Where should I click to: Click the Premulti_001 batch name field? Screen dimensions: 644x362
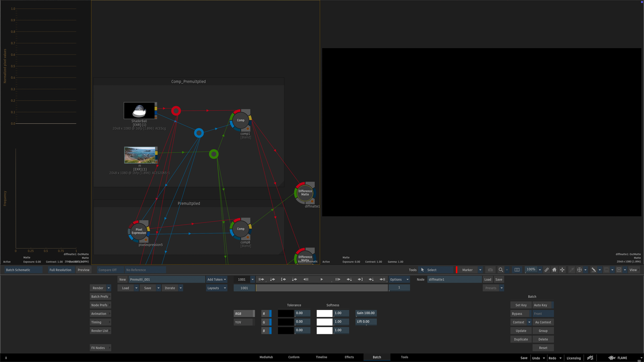tap(167, 279)
